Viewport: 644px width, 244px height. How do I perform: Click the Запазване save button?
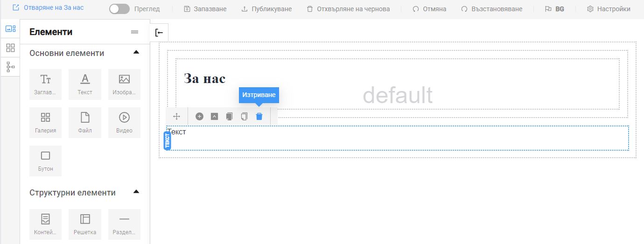205,9
